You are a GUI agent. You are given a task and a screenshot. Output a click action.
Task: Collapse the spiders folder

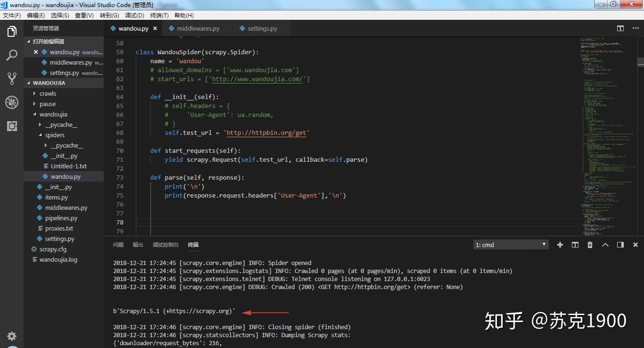[55, 135]
